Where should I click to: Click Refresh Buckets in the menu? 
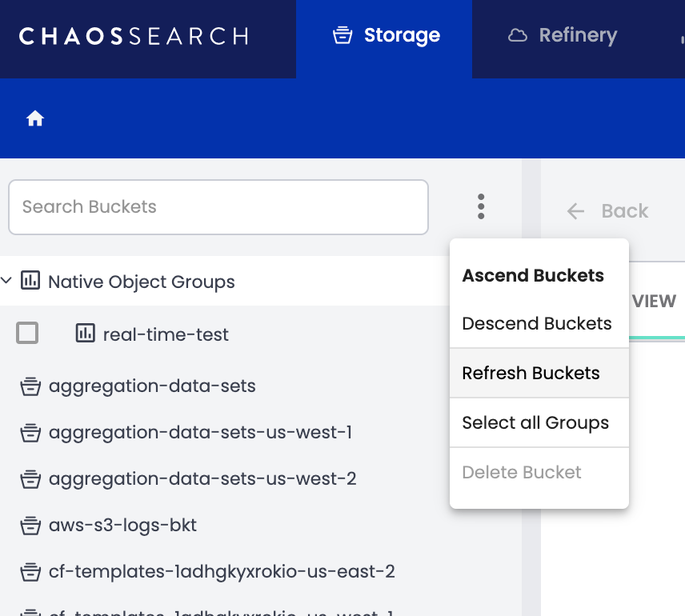[531, 374]
